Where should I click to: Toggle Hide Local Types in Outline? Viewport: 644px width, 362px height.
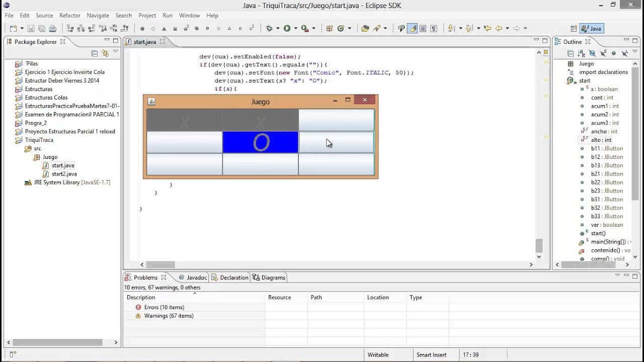[x=625, y=53]
